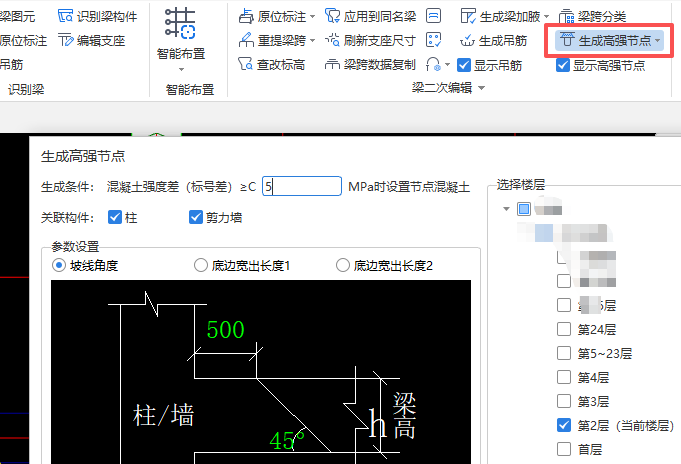Toggle the 显示高强节点 checkbox

(563, 65)
